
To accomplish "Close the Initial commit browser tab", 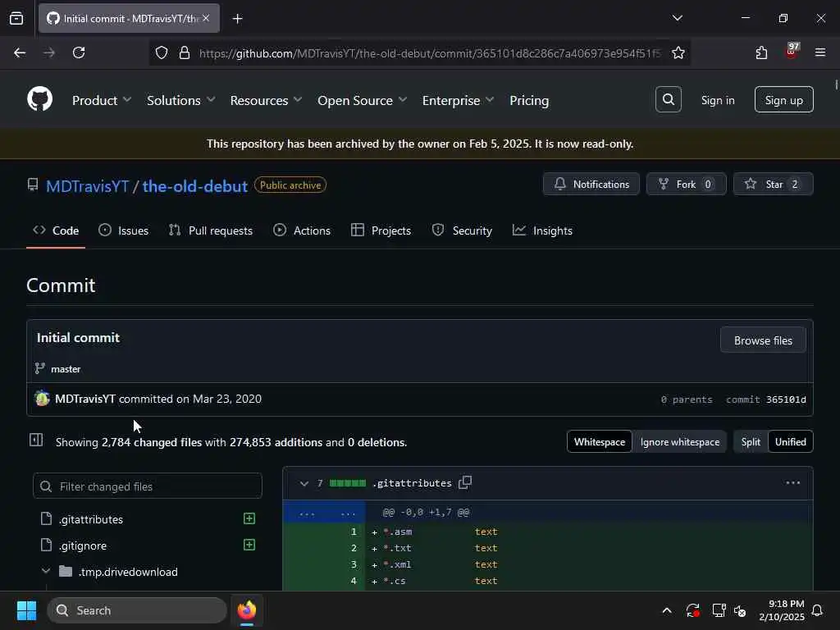I will tap(206, 18).
